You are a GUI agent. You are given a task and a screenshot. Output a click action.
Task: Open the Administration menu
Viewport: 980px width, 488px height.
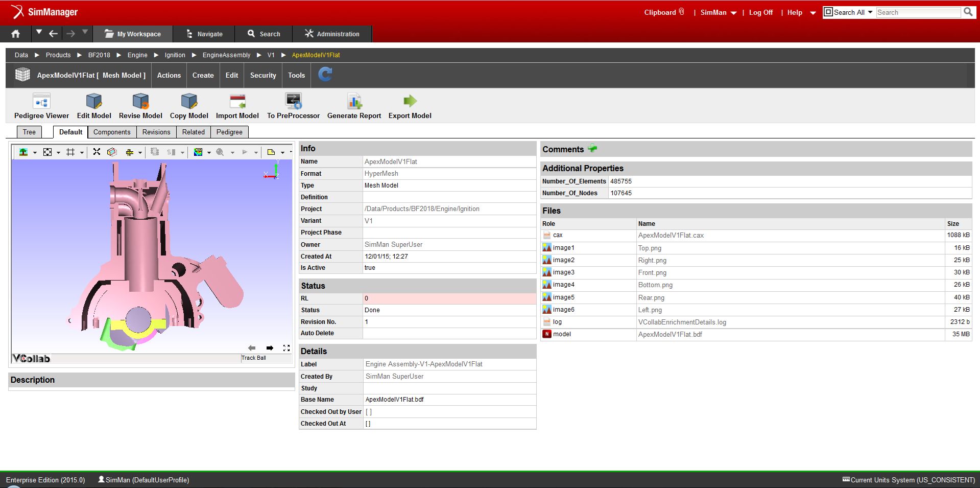[x=332, y=34]
